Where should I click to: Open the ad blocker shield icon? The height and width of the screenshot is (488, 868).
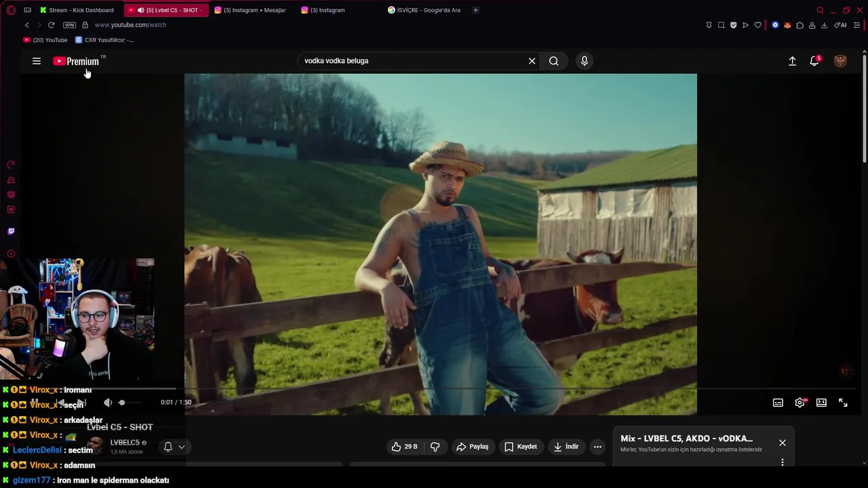pos(733,25)
